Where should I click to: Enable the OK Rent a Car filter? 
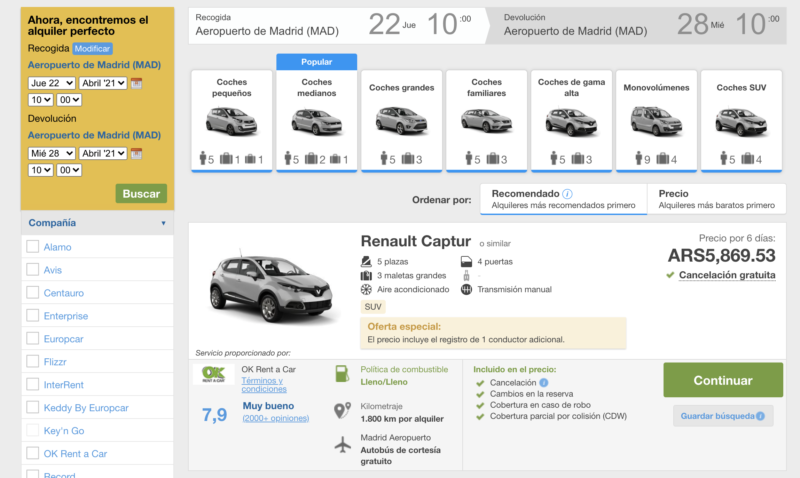coord(33,454)
